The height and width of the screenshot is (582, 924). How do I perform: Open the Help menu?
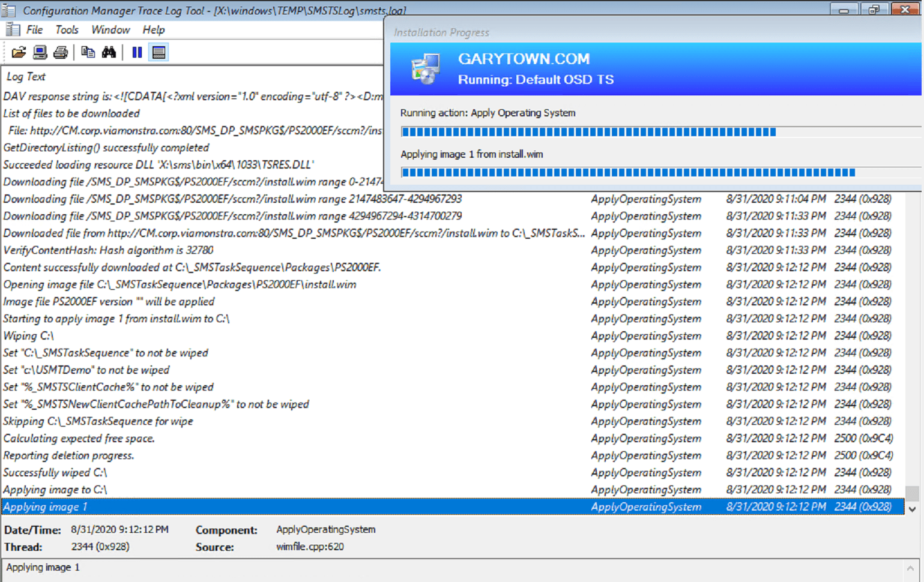(153, 29)
